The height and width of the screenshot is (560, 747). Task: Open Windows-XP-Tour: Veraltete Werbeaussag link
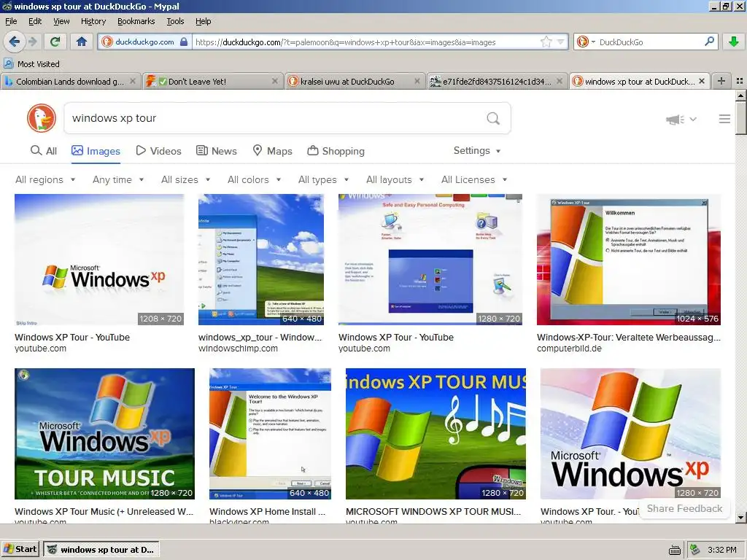[x=628, y=337]
